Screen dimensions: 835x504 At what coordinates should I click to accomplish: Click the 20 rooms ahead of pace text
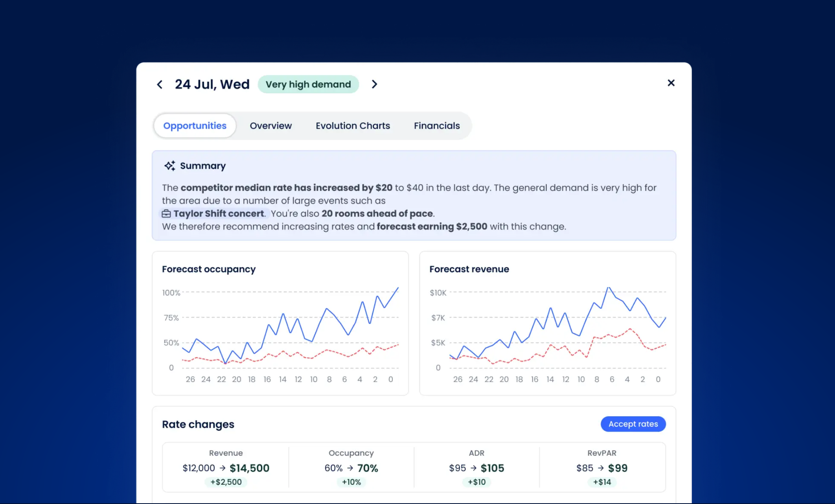(377, 213)
